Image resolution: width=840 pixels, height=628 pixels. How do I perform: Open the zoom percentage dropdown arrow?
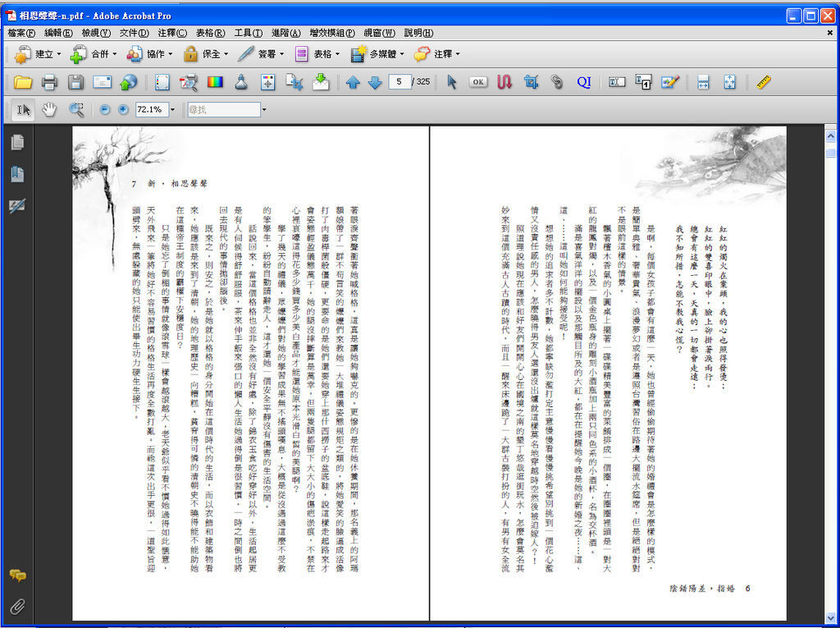tap(172, 110)
